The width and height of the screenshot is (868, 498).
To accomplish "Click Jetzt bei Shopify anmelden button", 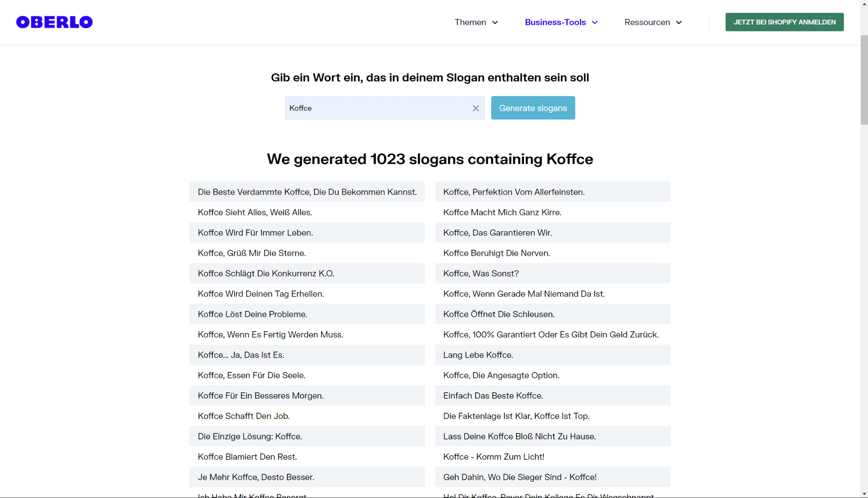I will click(784, 22).
